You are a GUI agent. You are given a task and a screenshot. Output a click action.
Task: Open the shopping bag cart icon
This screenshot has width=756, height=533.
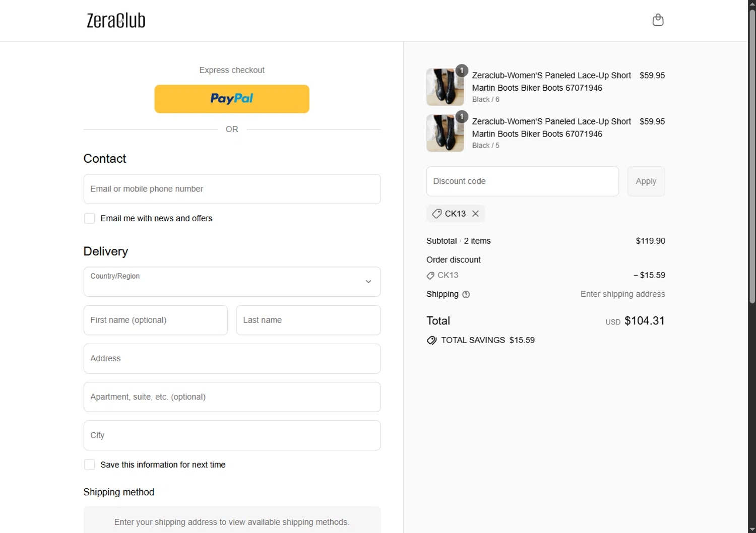tap(658, 20)
